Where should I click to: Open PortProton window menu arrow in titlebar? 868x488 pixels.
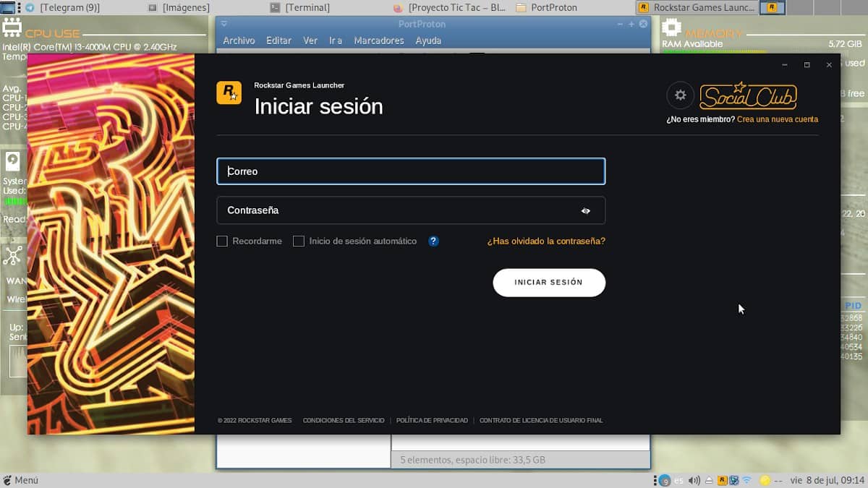(224, 24)
